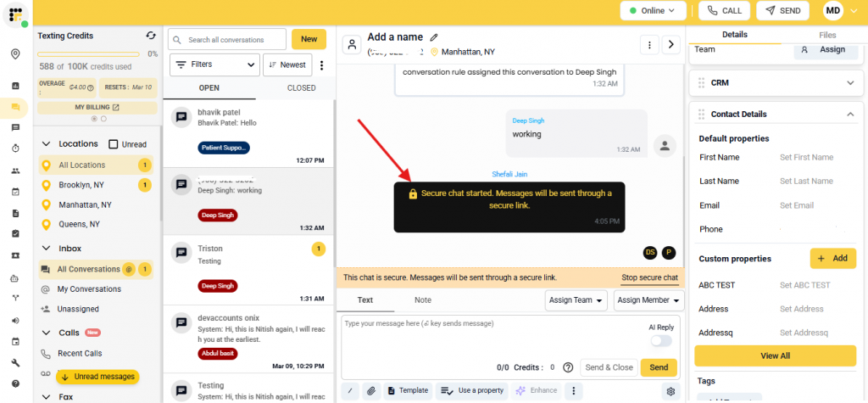Open the location pin in the left rail

15,53
